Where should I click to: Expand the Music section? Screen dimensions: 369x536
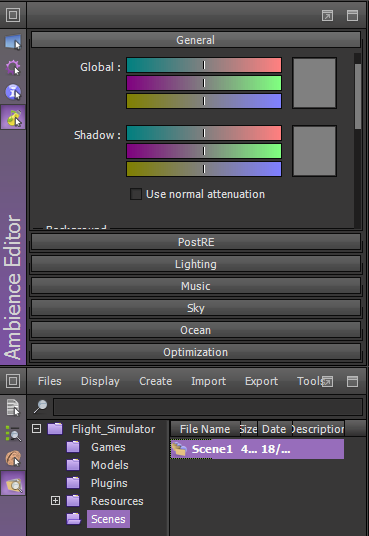(x=196, y=286)
